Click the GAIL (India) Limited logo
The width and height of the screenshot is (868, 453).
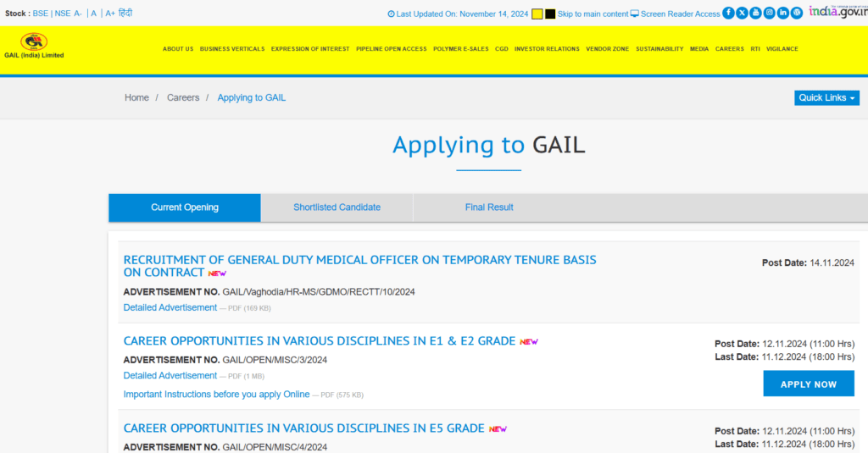click(34, 46)
